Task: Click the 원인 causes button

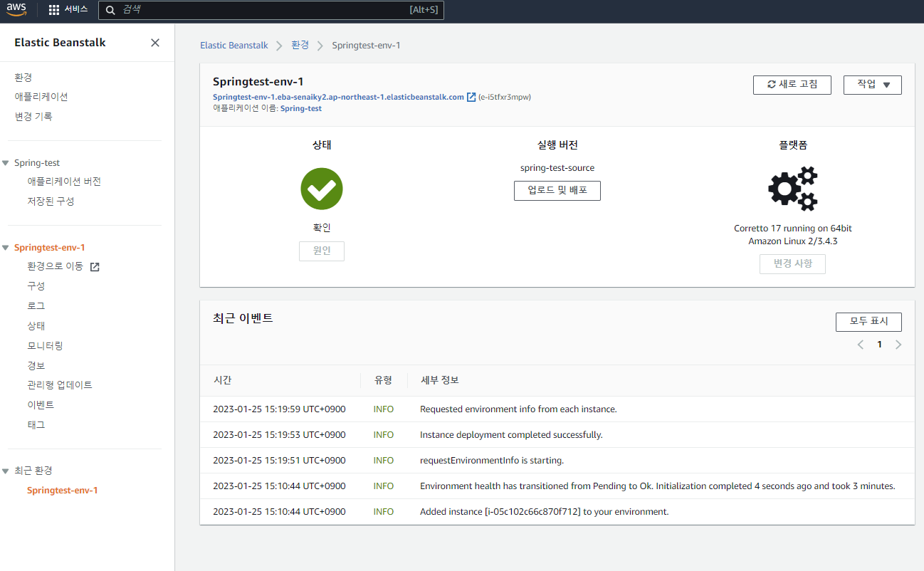Action: point(322,251)
